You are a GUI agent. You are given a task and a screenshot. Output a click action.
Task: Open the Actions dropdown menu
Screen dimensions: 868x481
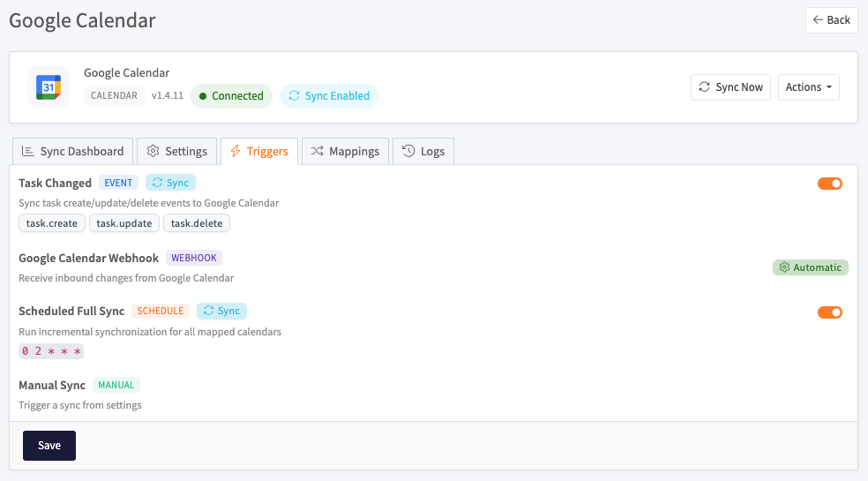(808, 87)
